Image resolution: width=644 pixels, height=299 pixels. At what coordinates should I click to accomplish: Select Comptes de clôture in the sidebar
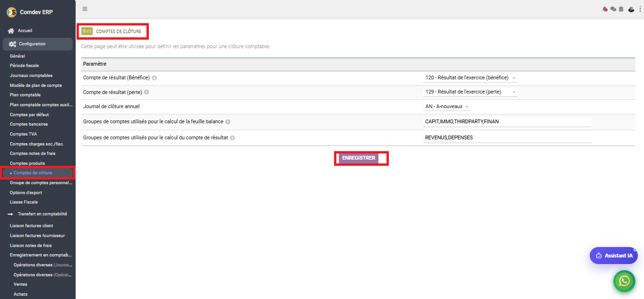33,173
